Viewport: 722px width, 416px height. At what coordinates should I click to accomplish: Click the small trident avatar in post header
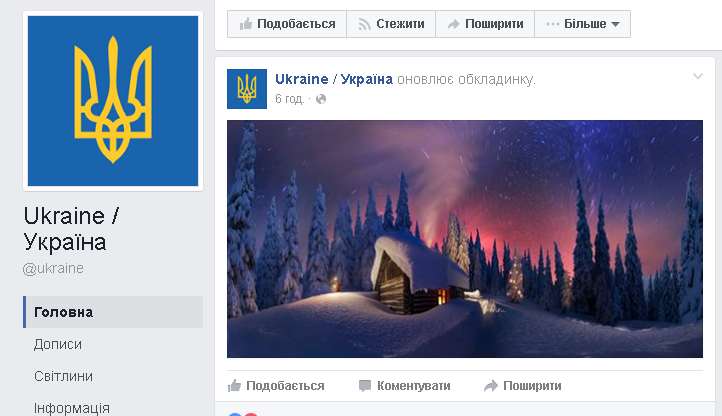[247, 89]
